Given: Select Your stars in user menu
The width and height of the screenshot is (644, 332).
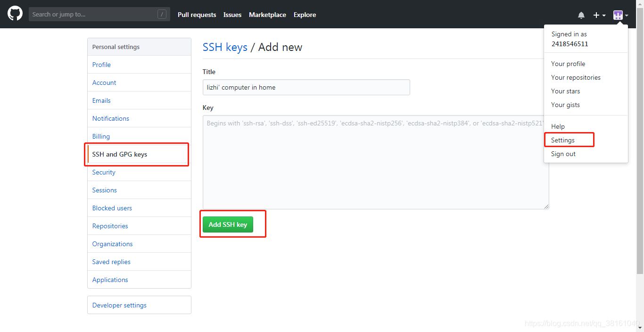Looking at the screenshot, I should pyautogui.click(x=586, y=91).
